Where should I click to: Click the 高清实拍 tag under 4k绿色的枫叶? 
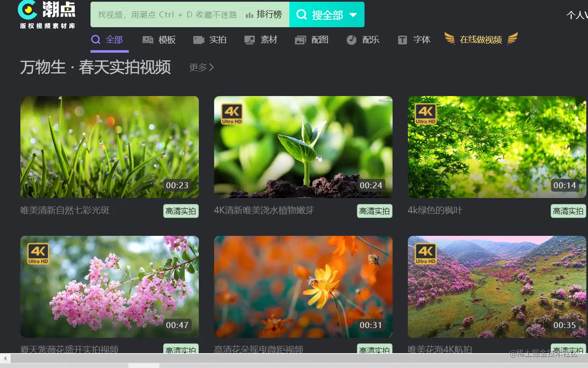[x=568, y=211]
